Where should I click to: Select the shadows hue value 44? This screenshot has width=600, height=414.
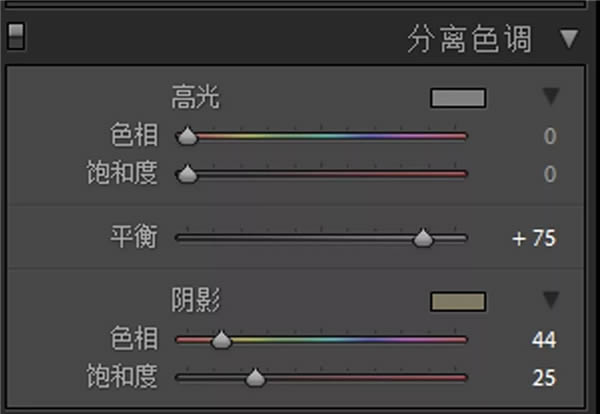[543, 341]
